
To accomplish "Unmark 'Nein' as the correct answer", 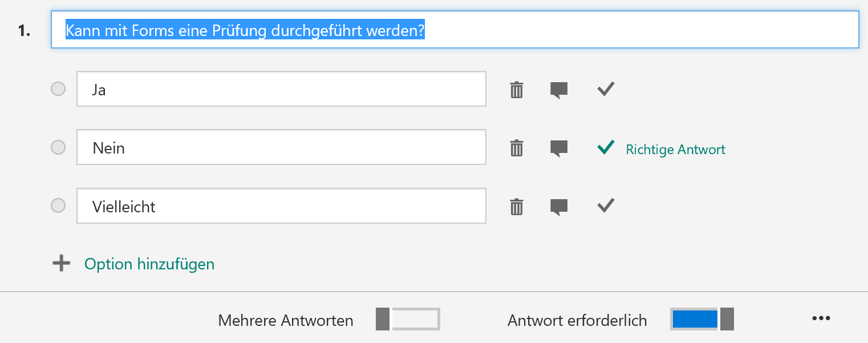I will click(x=606, y=147).
